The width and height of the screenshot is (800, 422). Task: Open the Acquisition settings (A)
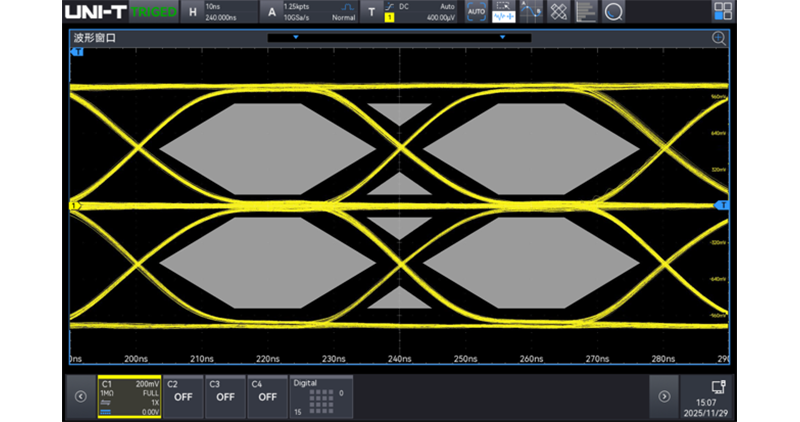click(271, 12)
